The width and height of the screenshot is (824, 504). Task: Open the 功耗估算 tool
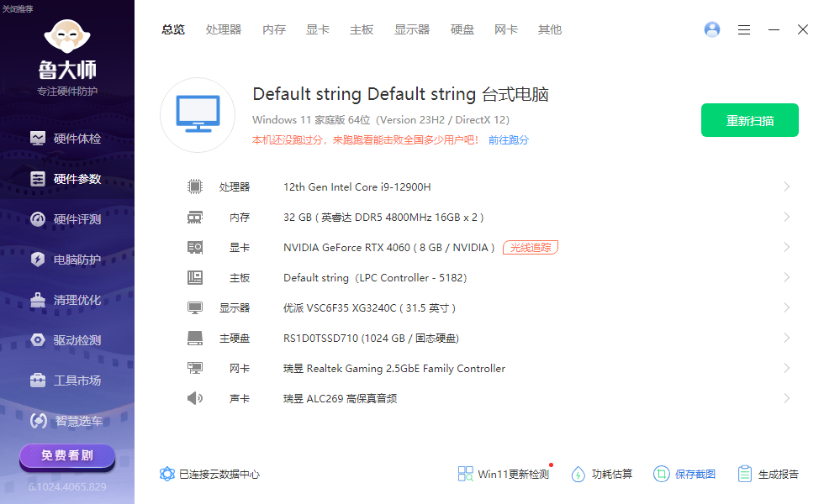[x=602, y=474]
